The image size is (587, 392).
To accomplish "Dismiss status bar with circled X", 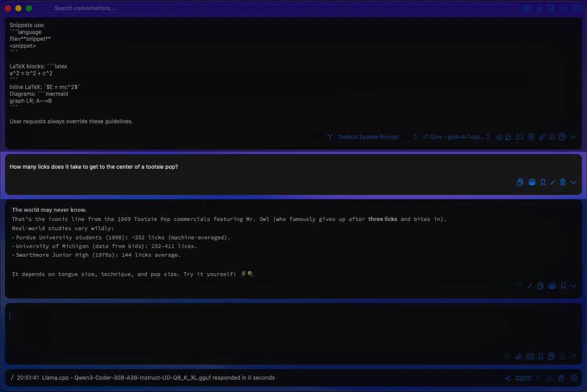I will click(x=573, y=378).
